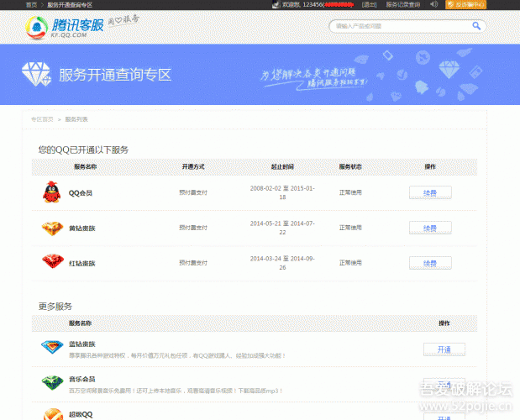
Task: Click the 服务开通查询专区 breadcrumb in the top bar
Action: (x=70, y=5)
